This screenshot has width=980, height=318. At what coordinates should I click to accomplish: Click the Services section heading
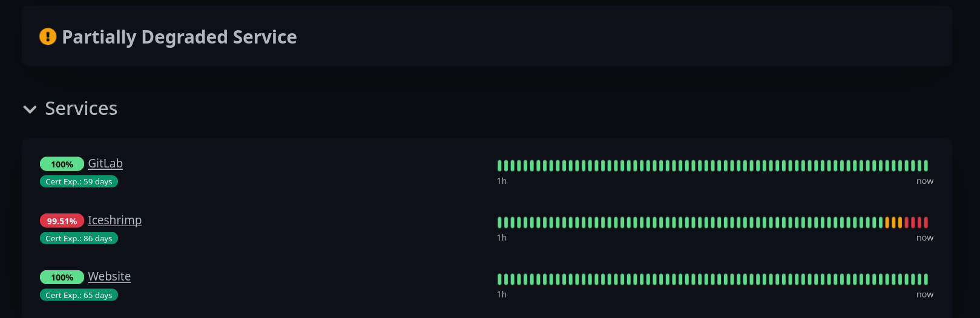click(81, 108)
